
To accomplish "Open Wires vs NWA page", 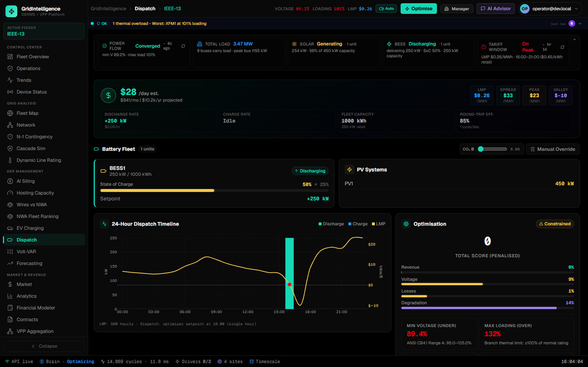I will (44, 205).
